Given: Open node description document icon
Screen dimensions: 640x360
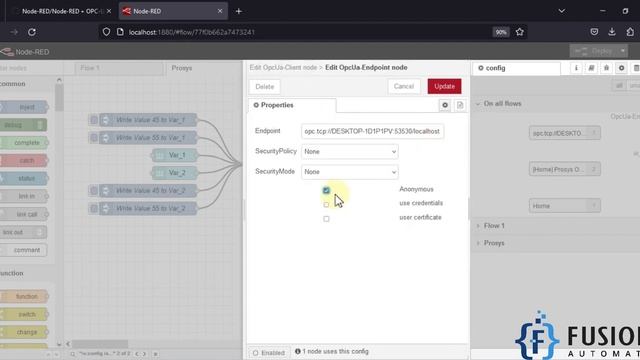Looking at the screenshot, I should pos(460,105).
